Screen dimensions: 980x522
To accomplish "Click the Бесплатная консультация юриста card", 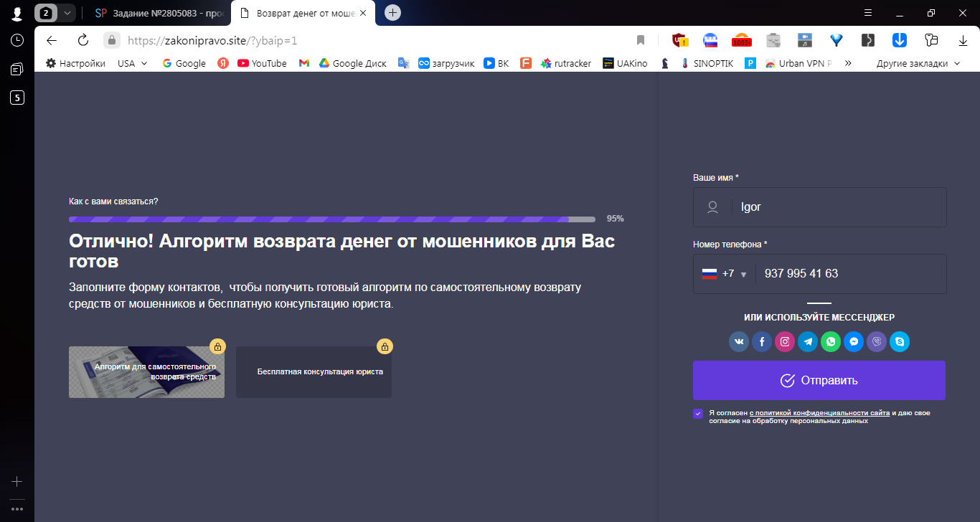I will [x=314, y=372].
